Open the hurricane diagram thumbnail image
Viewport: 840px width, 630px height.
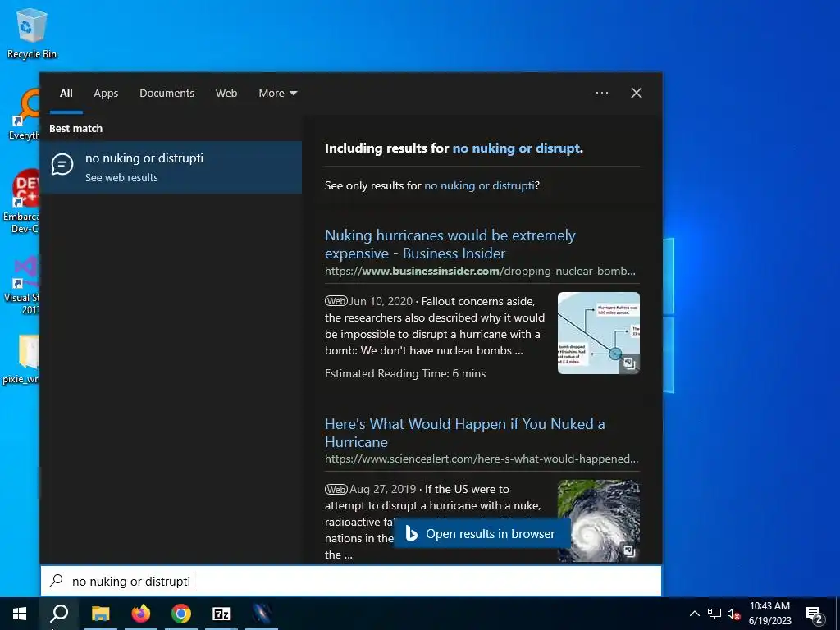[598, 333]
